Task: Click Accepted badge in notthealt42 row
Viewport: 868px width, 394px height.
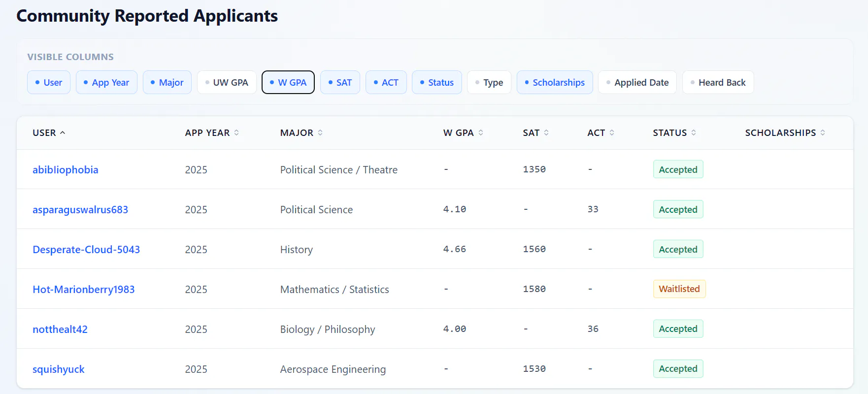Action: [x=678, y=329]
